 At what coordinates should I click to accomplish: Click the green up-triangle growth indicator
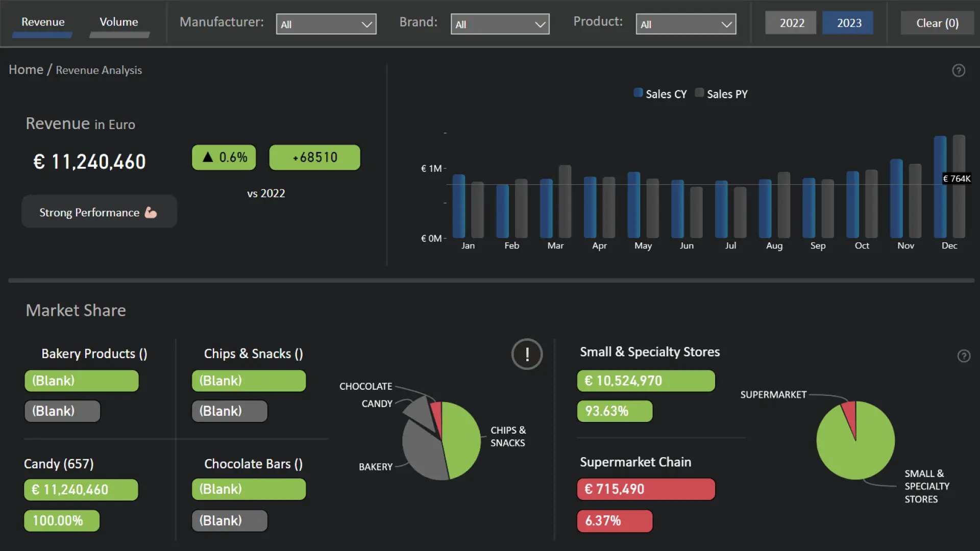[x=208, y=157]
